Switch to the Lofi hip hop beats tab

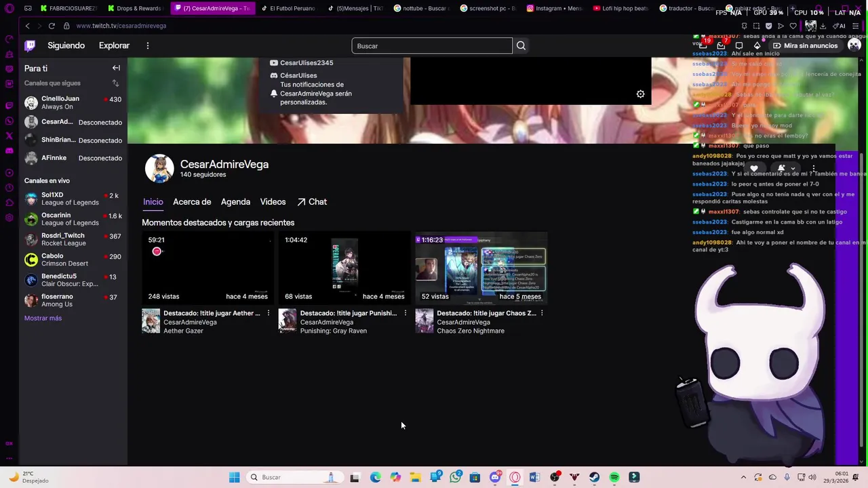(620, 8)
